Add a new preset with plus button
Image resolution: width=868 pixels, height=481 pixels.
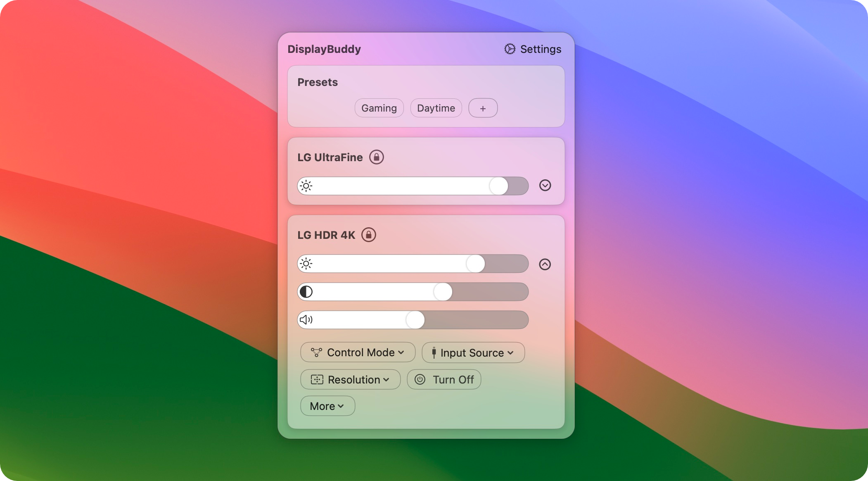481,108
